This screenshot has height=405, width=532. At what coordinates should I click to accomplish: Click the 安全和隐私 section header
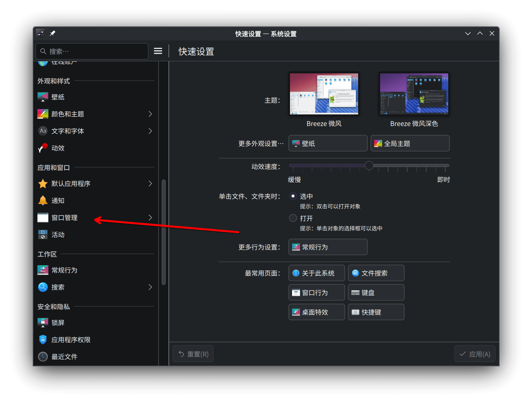[53, 307]
